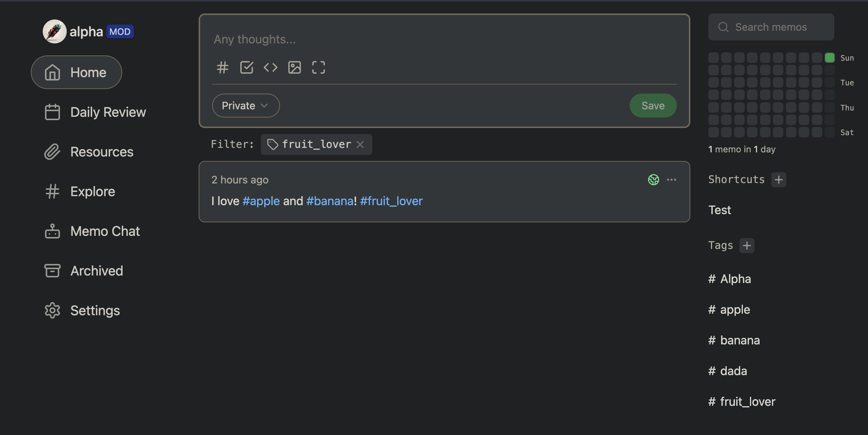Open the Private visibility dropdown
Viewport: 868px width, 435px height.
coord(245,105)
